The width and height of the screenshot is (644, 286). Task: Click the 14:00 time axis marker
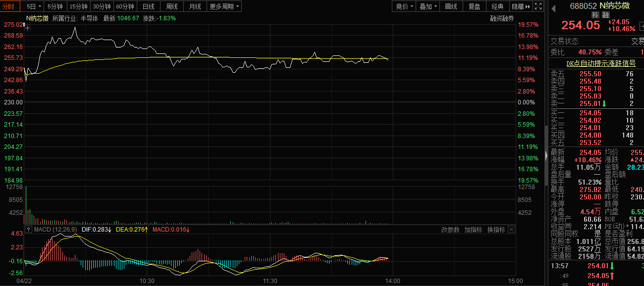coord(393,281)
